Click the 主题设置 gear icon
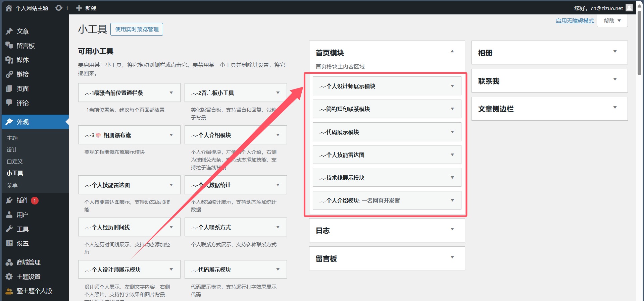The image size is (644, 301). (9, 277)
